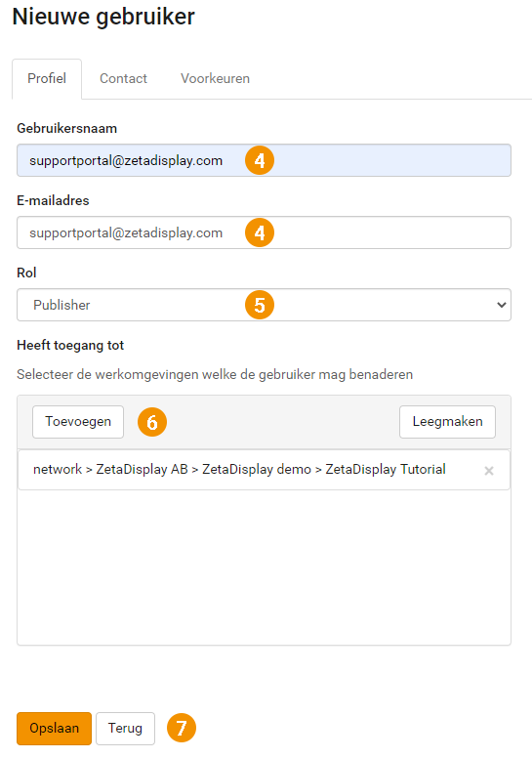Focus the E-mailadres input field
Viewport: 532px width, 758px height.
tap(264, 232)
